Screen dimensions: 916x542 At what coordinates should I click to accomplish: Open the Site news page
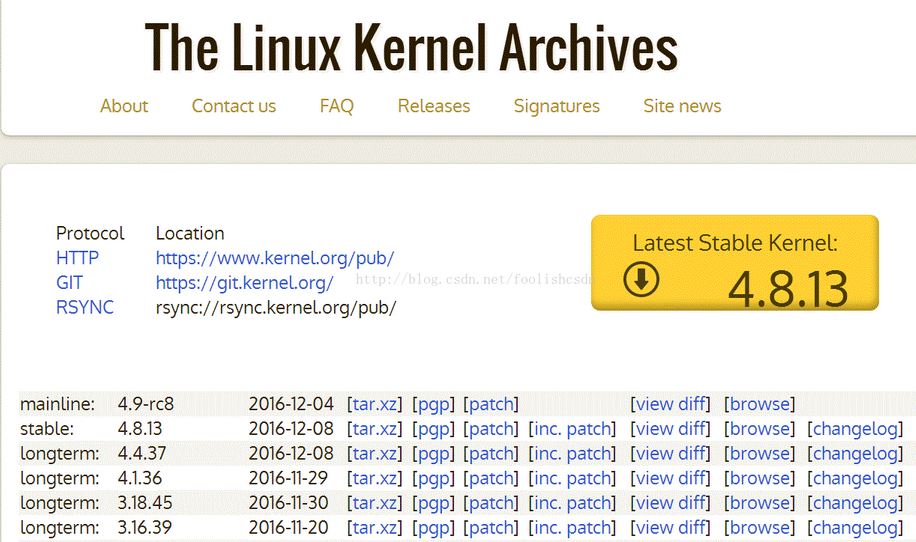(682, 106)
